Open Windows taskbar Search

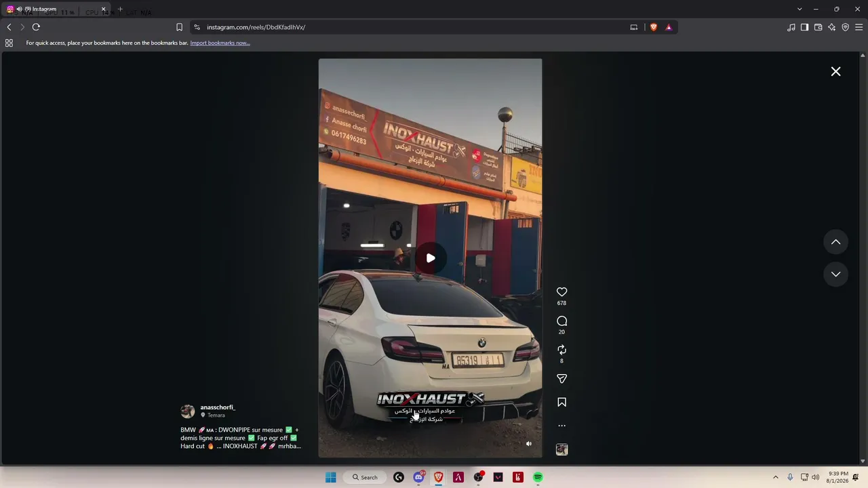(x=365, y=477)
